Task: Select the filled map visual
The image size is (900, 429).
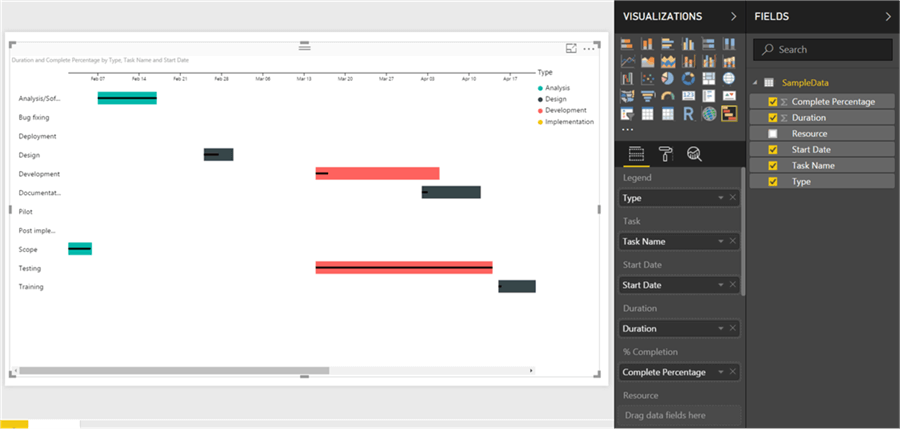Action: 627,96
